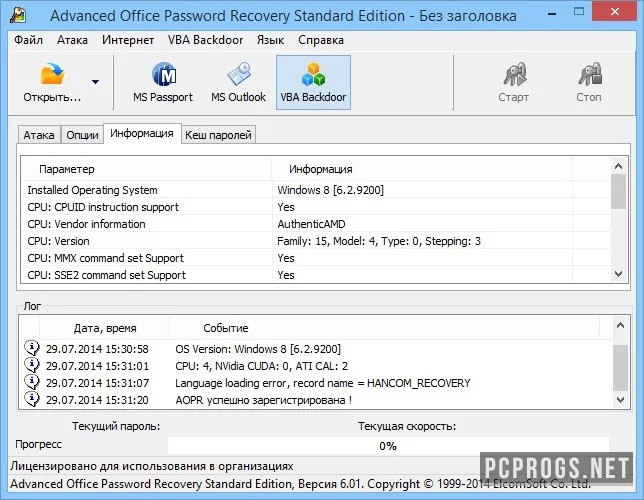Click the application icon in the title bar
Viewport: 644px width, 500px height.
pyautogui.click(x=18, y=15)
